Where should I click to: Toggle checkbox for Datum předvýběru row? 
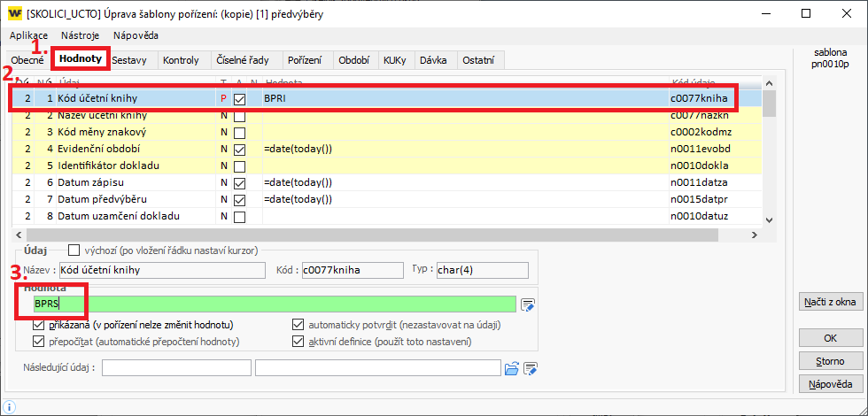tap(240, 200)
